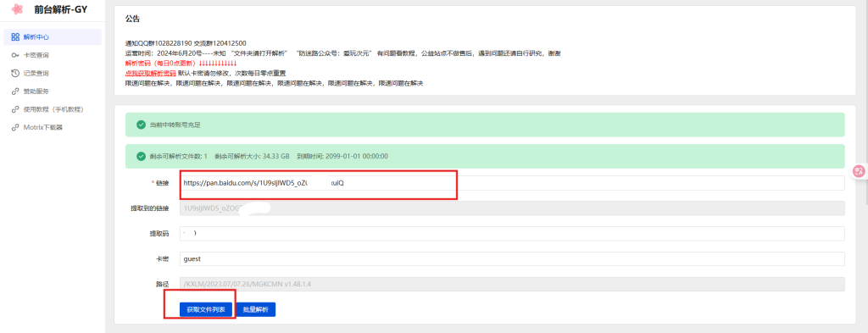Viewport: 868px width, 333px height.
Task: Click the 解析中心 grid icon
Action: (15, 37)
